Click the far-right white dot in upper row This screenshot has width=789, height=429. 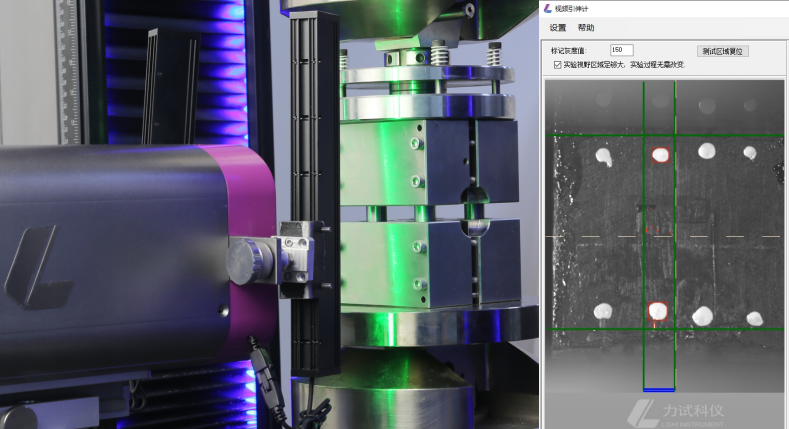click(749, 153)
